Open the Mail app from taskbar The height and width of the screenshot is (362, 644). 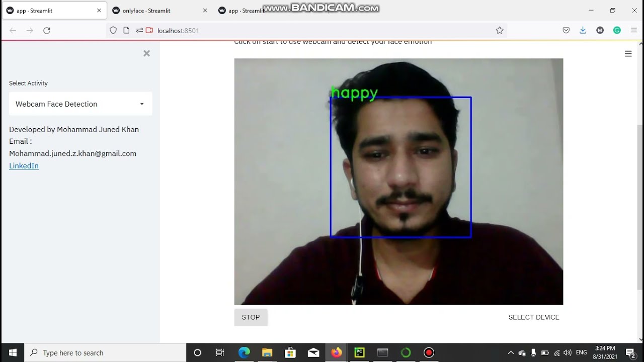pyautogui.click(x=313, y=352)
